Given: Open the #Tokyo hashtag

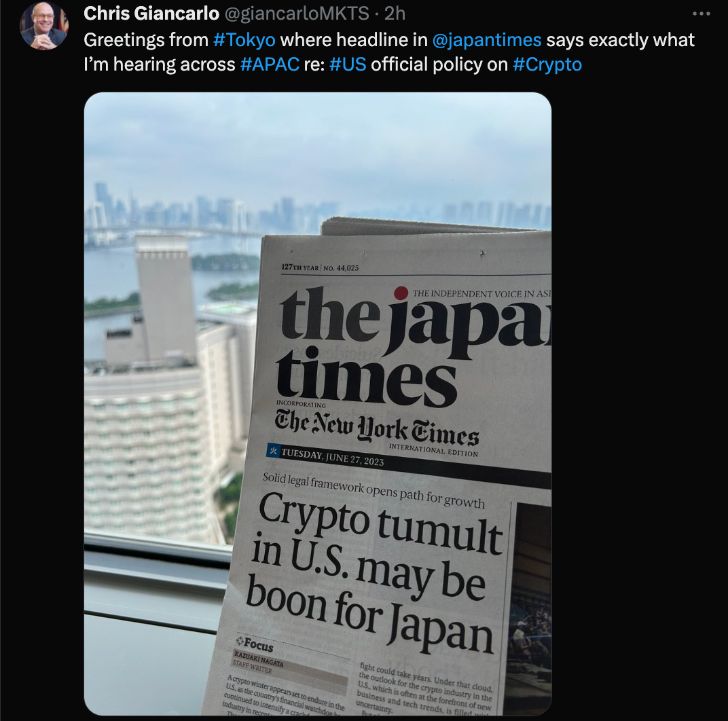Looking at the screenshot, I should click(x=244, y=40).
